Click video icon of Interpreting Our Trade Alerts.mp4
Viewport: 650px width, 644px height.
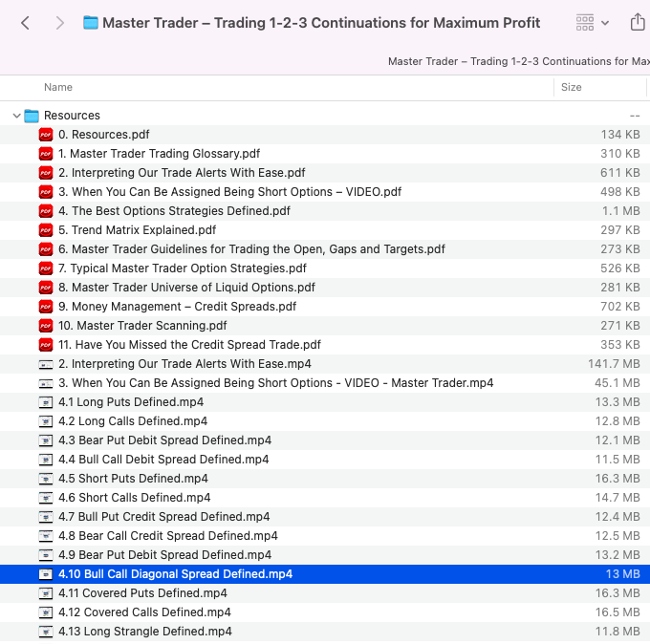pyautogui.click(x=46, y=364)
